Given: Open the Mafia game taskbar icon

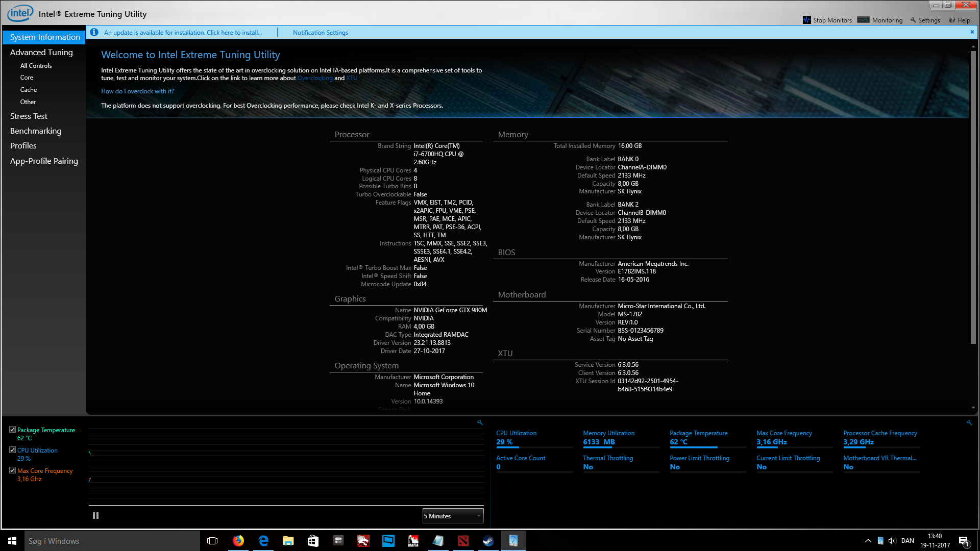Looking at the screenshot, I should tap(413, 541).
